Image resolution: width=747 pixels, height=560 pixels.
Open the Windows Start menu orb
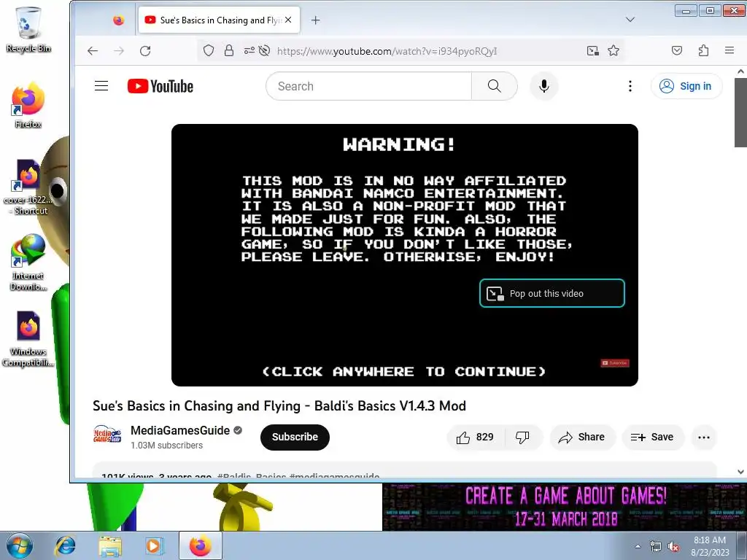click(x=19, y=545)
